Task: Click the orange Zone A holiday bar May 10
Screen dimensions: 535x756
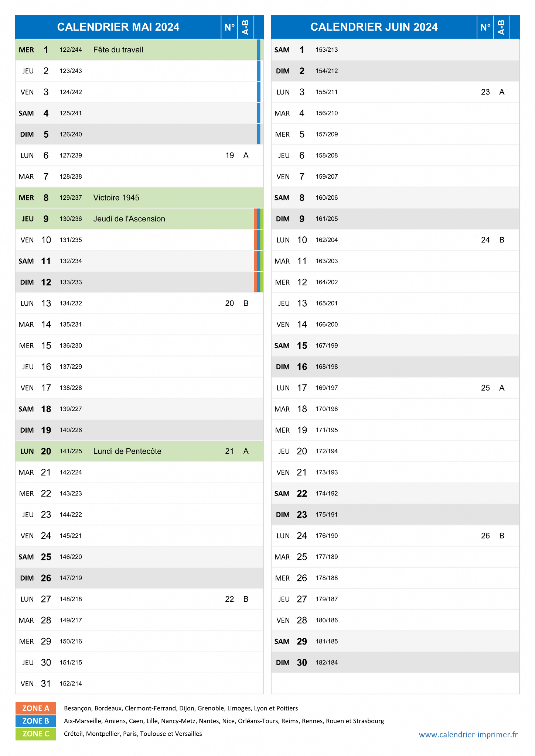Action: tap(255, 240)
